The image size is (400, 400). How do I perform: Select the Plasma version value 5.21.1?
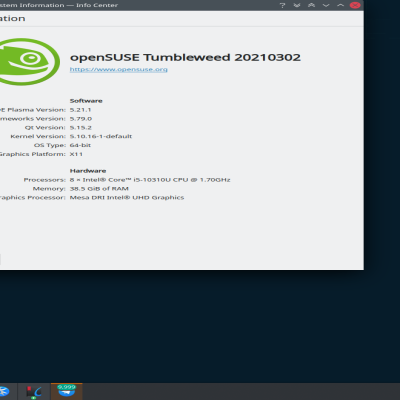pyautogui.click(x=80, y=110)
